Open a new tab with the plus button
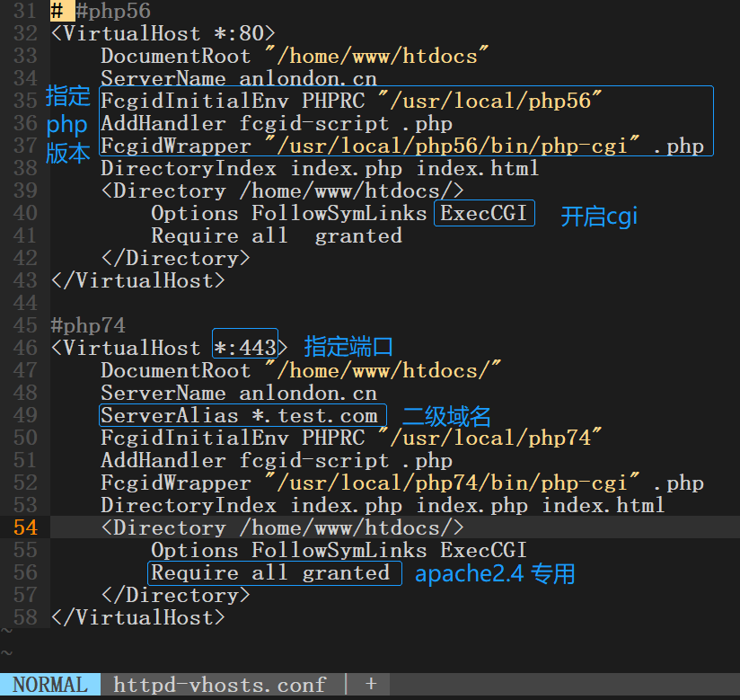The image size is (740, 700). click(x=371, y=685)
